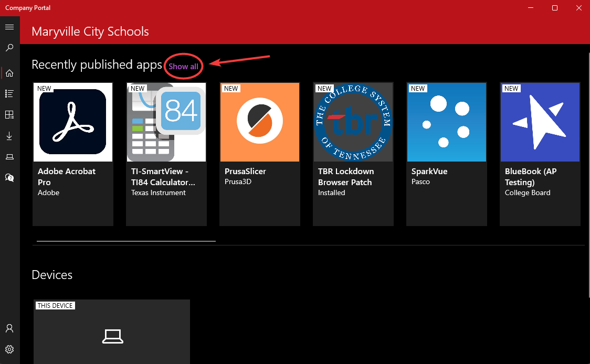The height and width of the screenshot is (364, 590).
Task: Click TBR Lockdown Browser Patch title
Action: 346,177
